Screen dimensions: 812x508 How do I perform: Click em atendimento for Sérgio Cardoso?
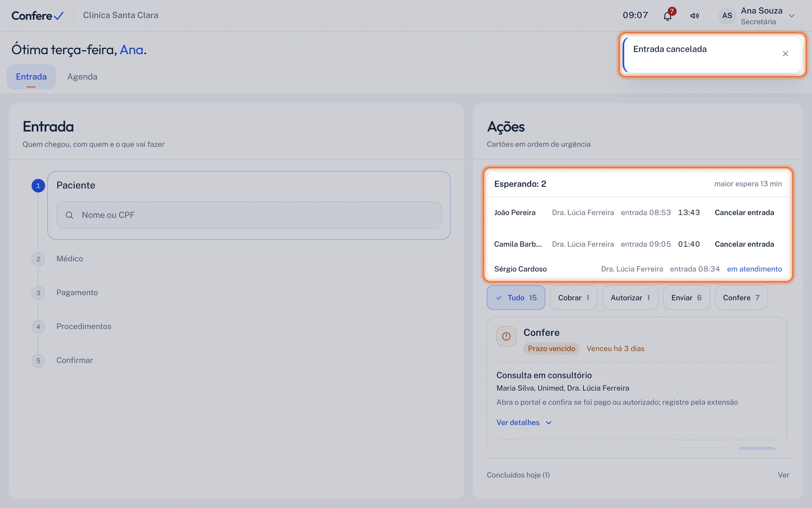754,269
